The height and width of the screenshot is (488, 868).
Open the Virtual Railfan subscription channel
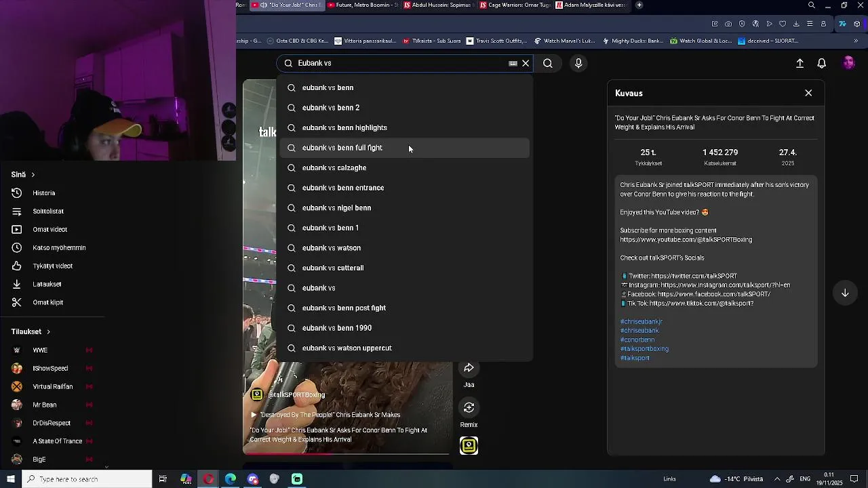tap(52, 387)
